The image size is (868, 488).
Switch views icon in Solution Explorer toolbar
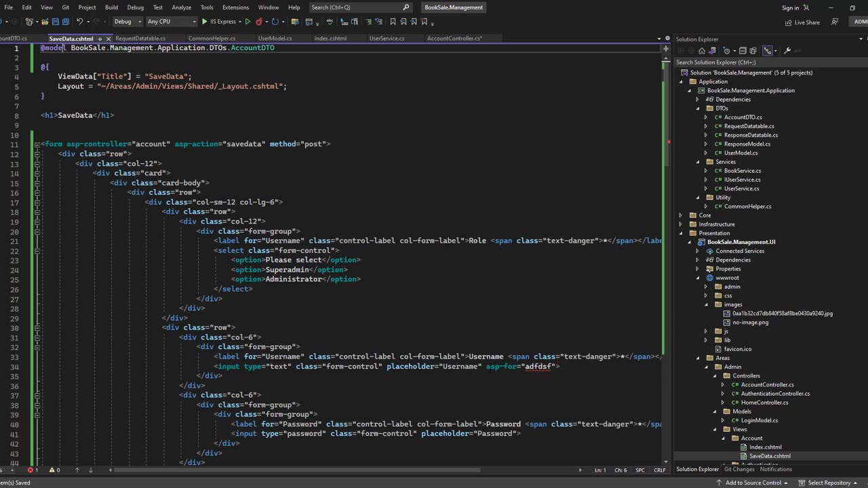click(712, 51)
